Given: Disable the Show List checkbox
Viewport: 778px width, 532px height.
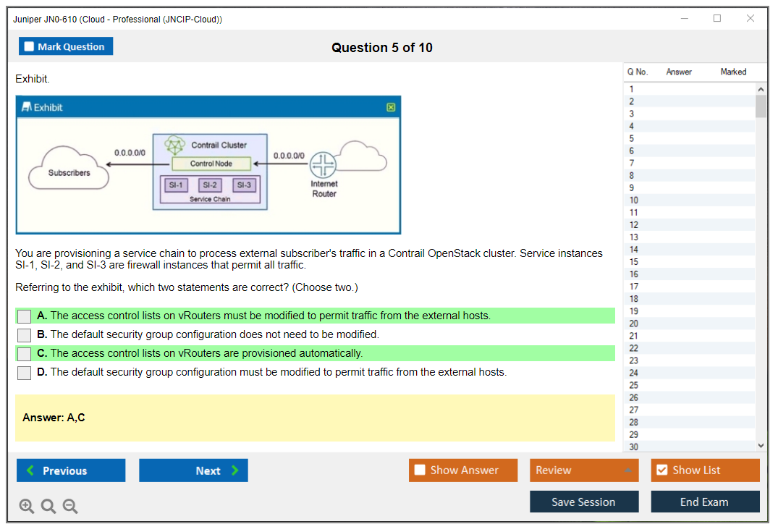Looking at the screenshot, I should (661, 470).
